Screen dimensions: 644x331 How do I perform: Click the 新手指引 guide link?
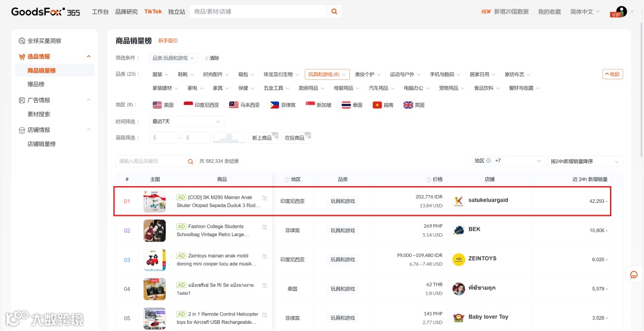(168, 41)
